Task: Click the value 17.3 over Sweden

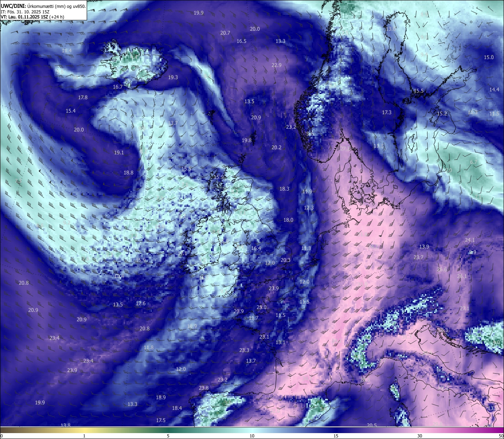Action: (x=387, y=113)
